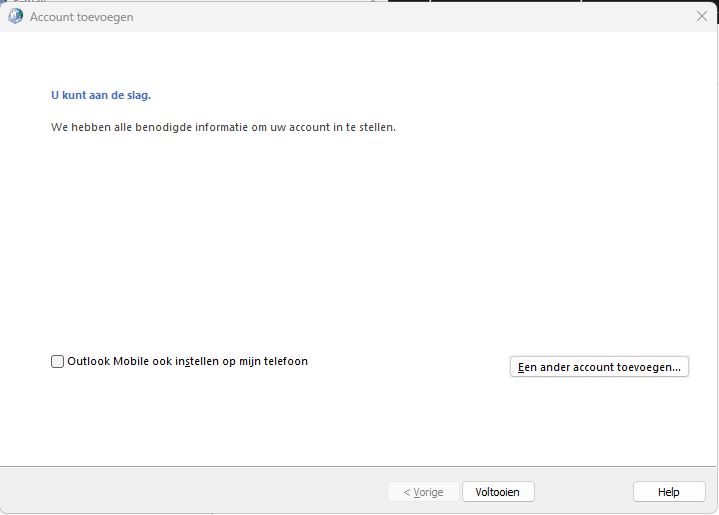This screenshot has height=515, width=719.
Task: Click the greyed-out '< Vorige' button
Action: [x=423, y=492]
